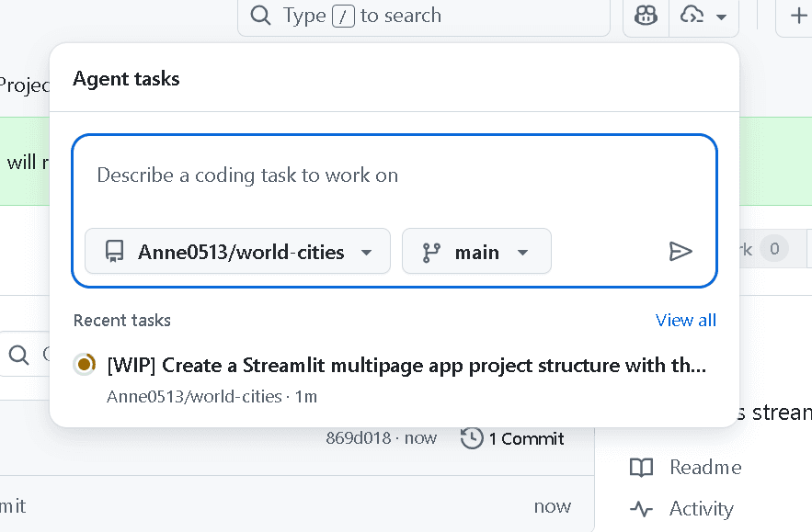Open the Anne0513/world-cities repository dropdown
Screen dimensions: 812x532
point(237,252)
